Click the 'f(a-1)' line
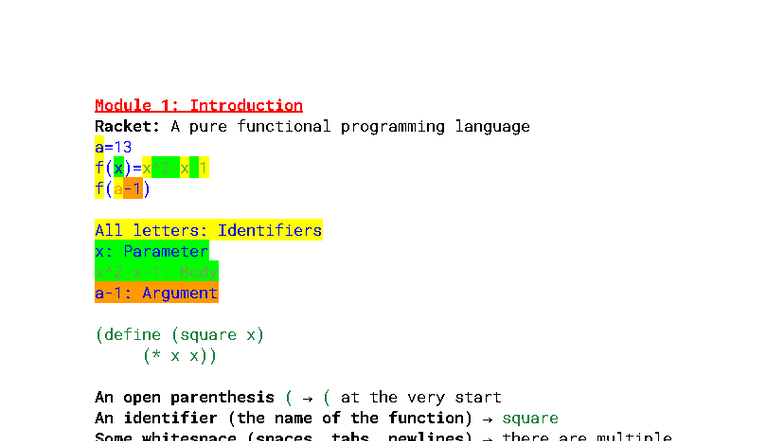 coord(122,188)
